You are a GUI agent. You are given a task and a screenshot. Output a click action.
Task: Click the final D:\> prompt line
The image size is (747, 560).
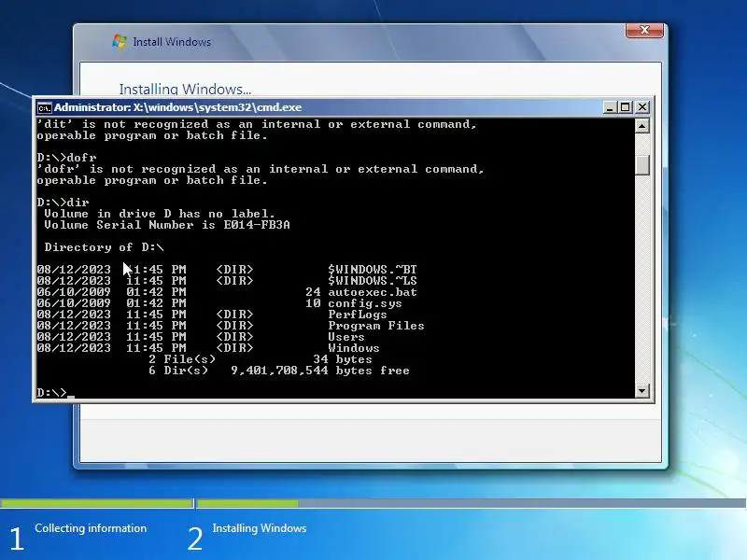click(55, 393)
